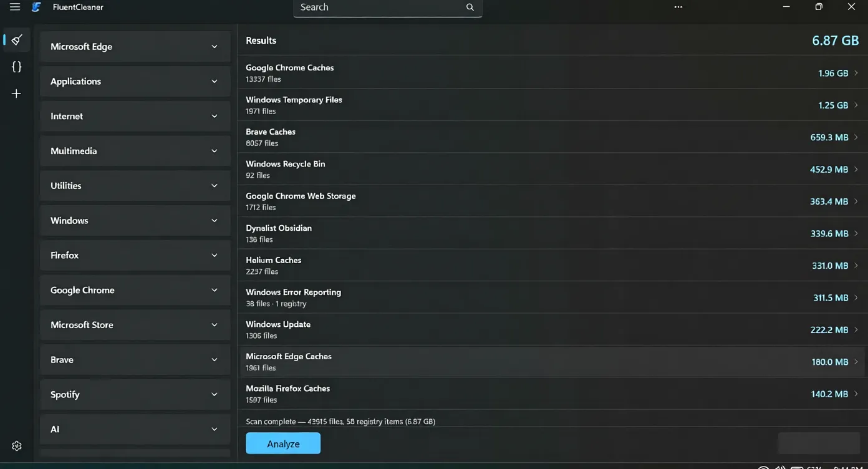The image size is (868, 469).
Task: Open Mozilla Firefox Caches chevron arrow
Action: 856,394
